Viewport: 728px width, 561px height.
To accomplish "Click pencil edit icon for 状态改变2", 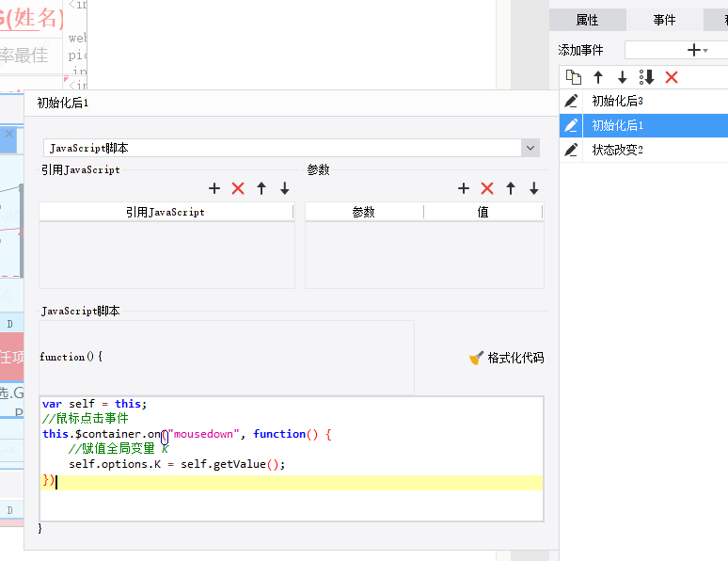I will 571,150.
